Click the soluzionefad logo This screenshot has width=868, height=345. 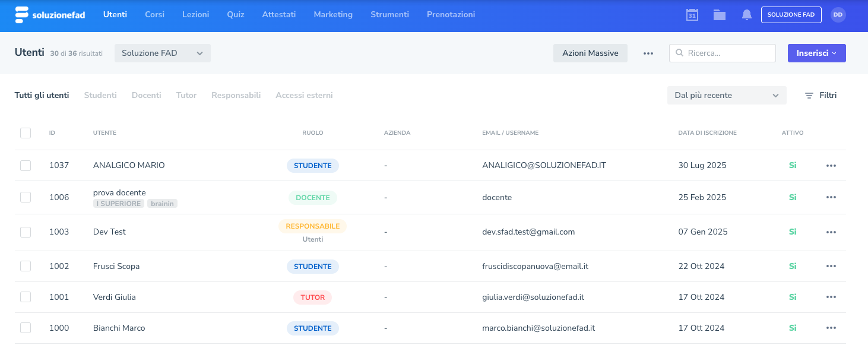click(50, 15)
